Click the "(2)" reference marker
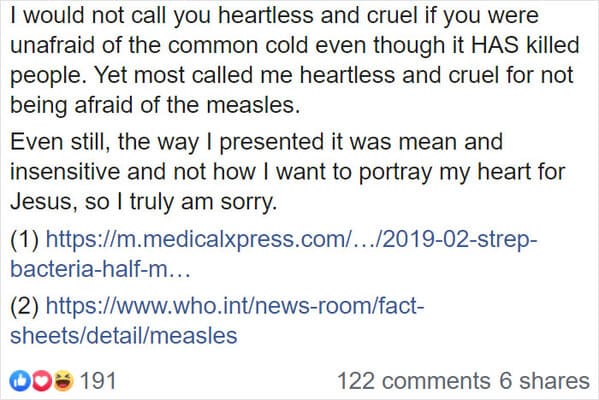Viewport: 599px width, 400px height. click(25, 306)
